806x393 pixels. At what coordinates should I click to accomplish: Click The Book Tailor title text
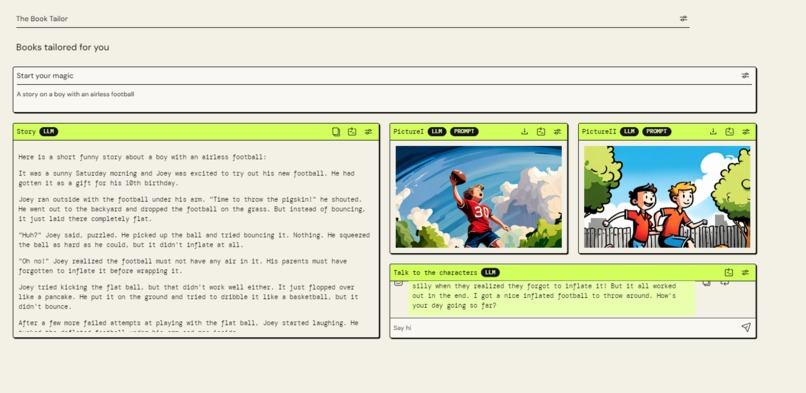point(42,18)
